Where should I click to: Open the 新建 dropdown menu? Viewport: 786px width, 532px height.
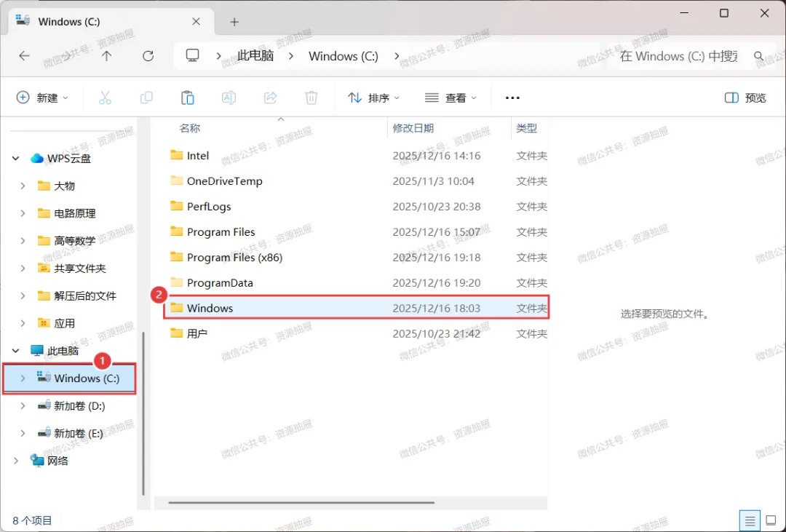(x=42, y=98)
